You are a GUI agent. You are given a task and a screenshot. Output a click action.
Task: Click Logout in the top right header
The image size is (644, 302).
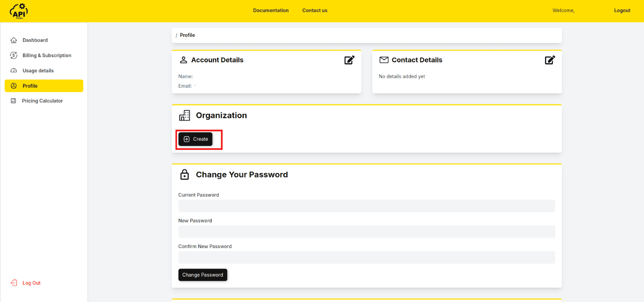click(622, 10)
